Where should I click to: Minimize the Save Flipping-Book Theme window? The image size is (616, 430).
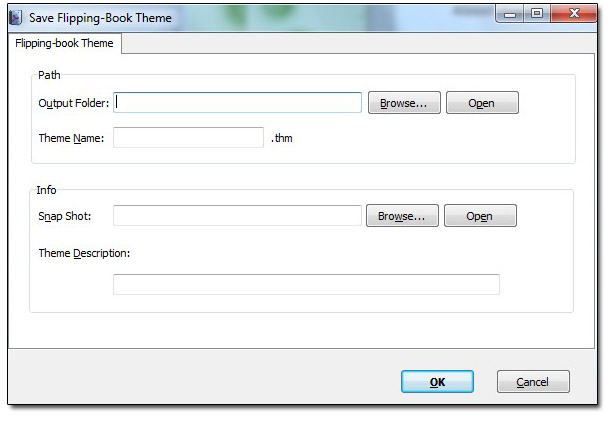pyautogui.click(x=510, y=15)
